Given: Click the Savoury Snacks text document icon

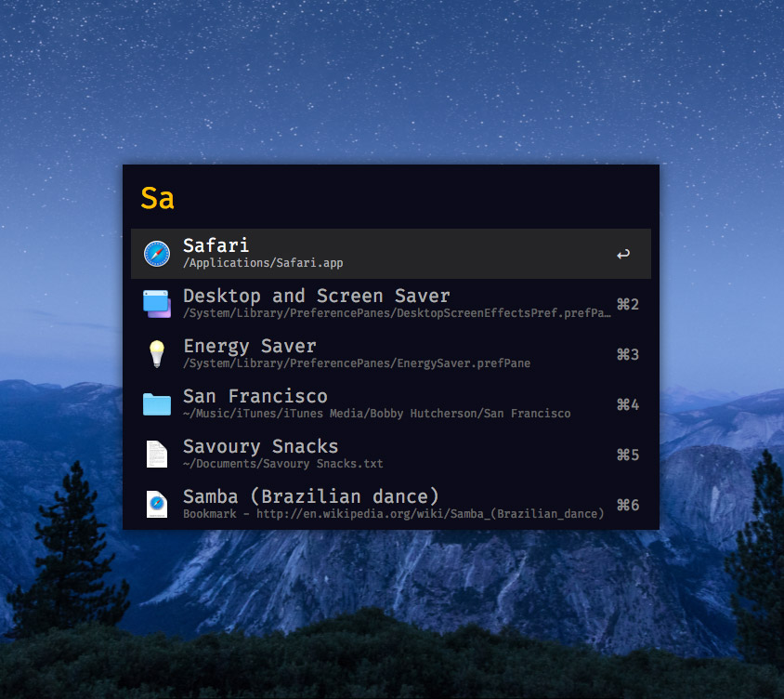Looking at the screenshot, I should pos(157,454).
